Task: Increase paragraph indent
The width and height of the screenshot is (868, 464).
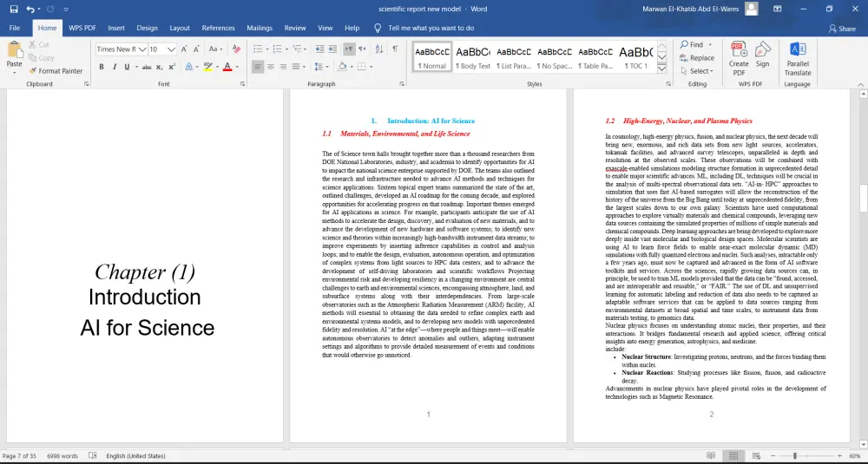Action: [332, 49]
